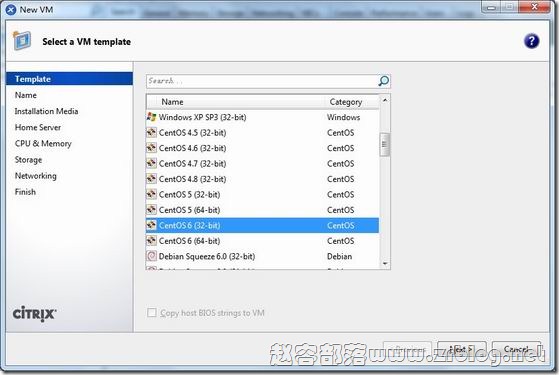559x375 pixels.
Task: Select CentOS 4.7 (32-bit) template
Action: [262, 163]
